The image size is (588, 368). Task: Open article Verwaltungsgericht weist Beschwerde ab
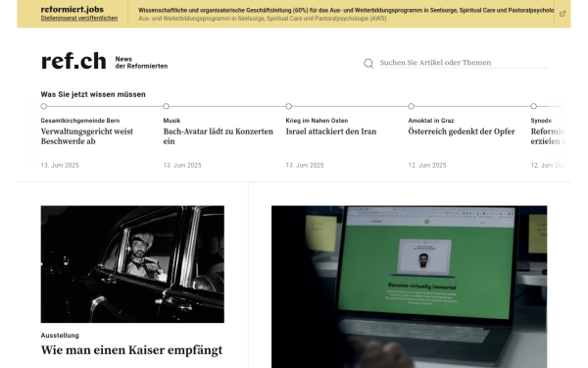pos(87,136)
